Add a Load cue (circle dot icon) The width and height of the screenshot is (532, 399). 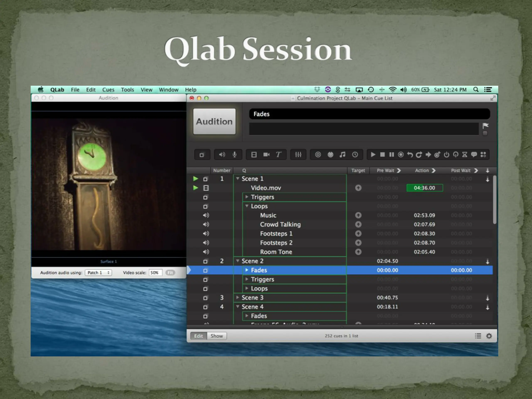401,155
